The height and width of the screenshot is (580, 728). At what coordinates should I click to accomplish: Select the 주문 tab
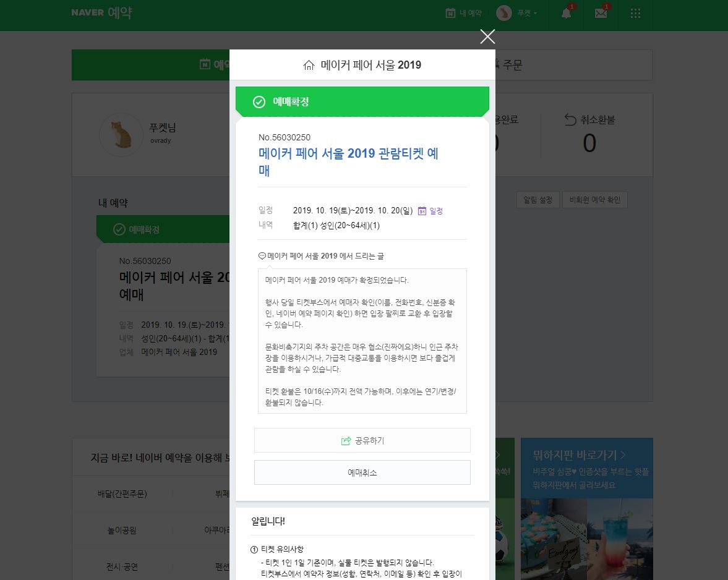[x=574, y=65]
